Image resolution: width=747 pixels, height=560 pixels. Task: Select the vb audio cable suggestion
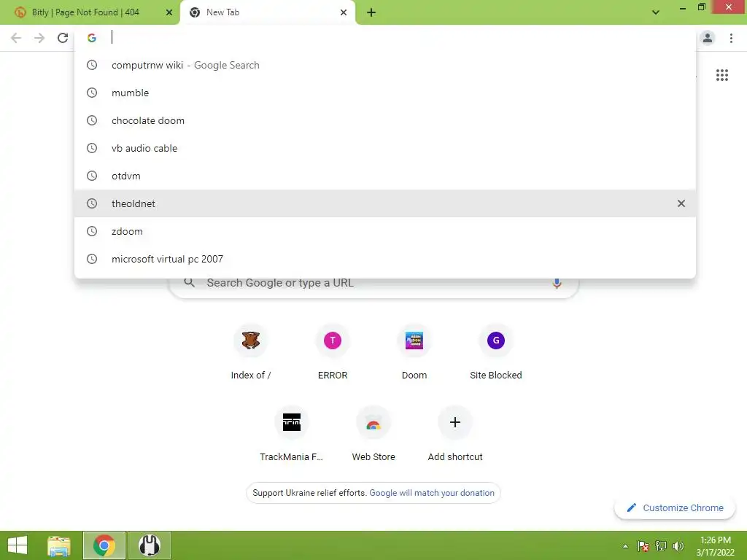tap(385, 148)
